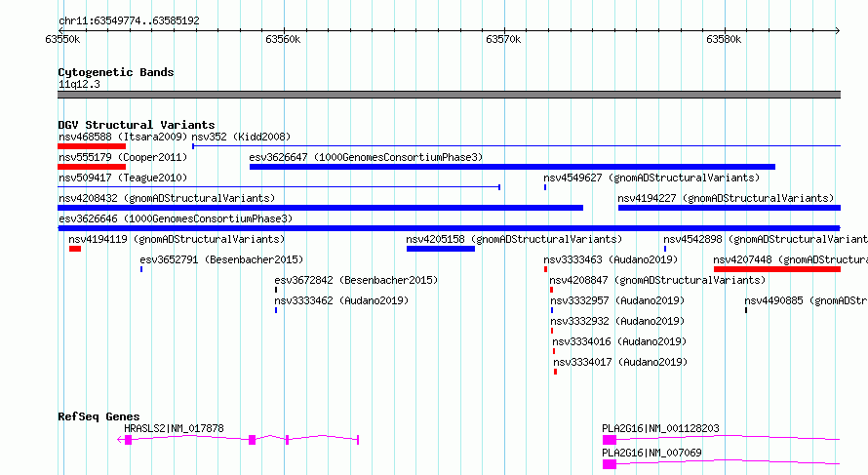Screen dimensions: 868x475
Task: Click the blue esv3626647 variant bar
Action: pos(512,167)
